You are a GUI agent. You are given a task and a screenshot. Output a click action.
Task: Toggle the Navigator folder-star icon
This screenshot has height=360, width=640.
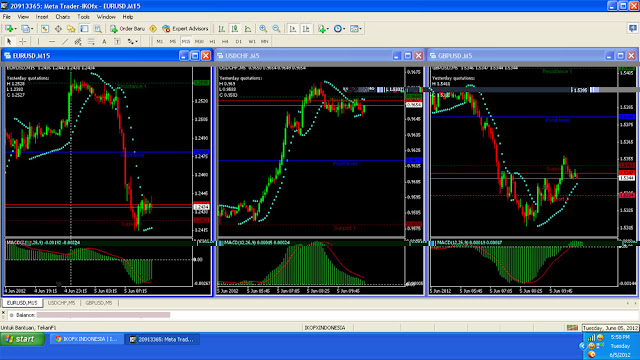(x=71, y=29)
